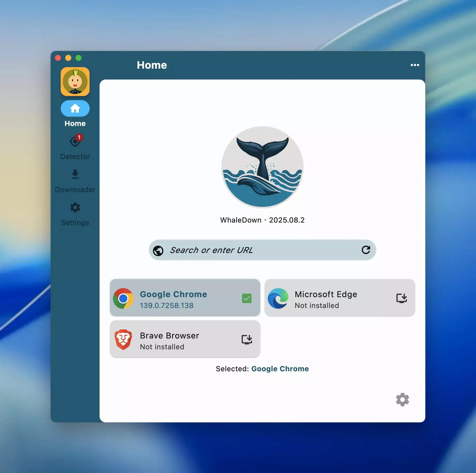Close the WhaleDown window with red button
Viewport: 476px width, 473px height.
pyautogui.click(x=58, y=58)
